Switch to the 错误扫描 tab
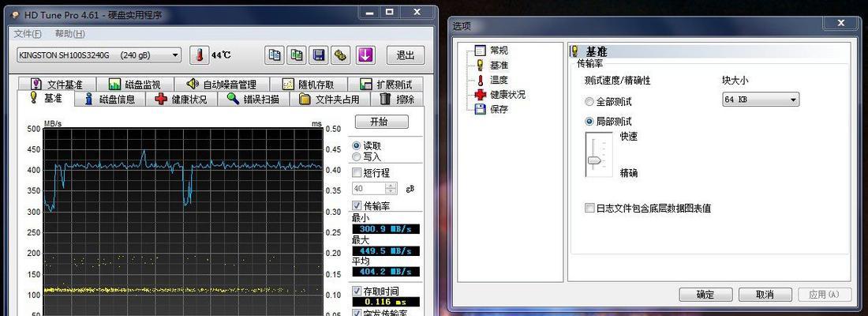The height and width of the screenshot is (316, 868). 253,100
